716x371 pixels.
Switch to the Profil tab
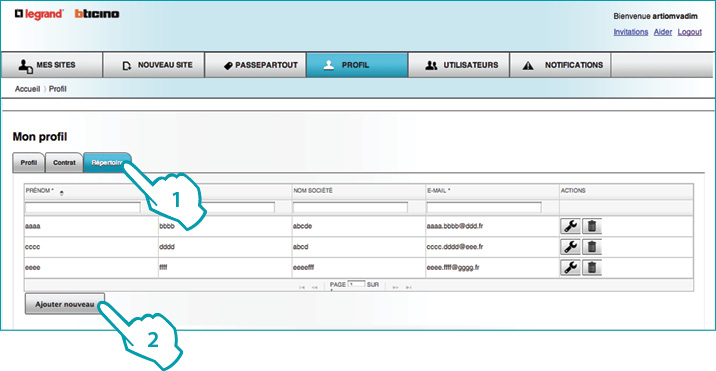[29, 163]
